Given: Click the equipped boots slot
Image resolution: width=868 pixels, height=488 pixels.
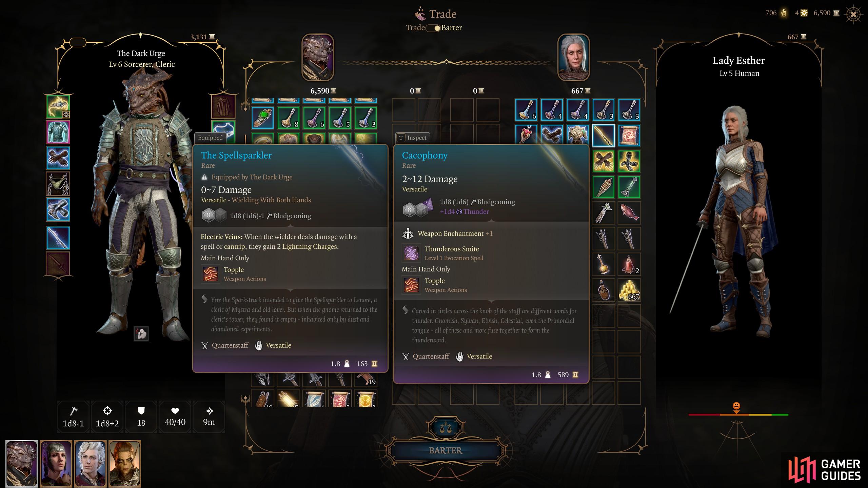Looking at the screenshot, I should pyautogui.click(x=58, y=209).
